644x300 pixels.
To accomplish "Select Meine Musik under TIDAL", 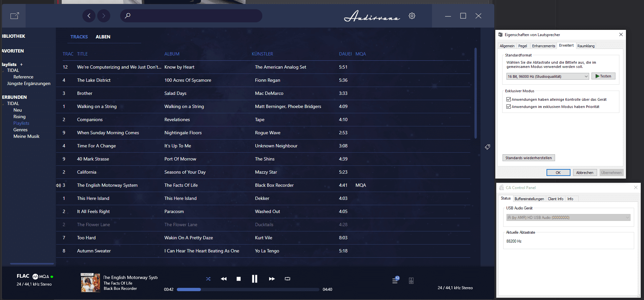I will click(x=26, y=136).
